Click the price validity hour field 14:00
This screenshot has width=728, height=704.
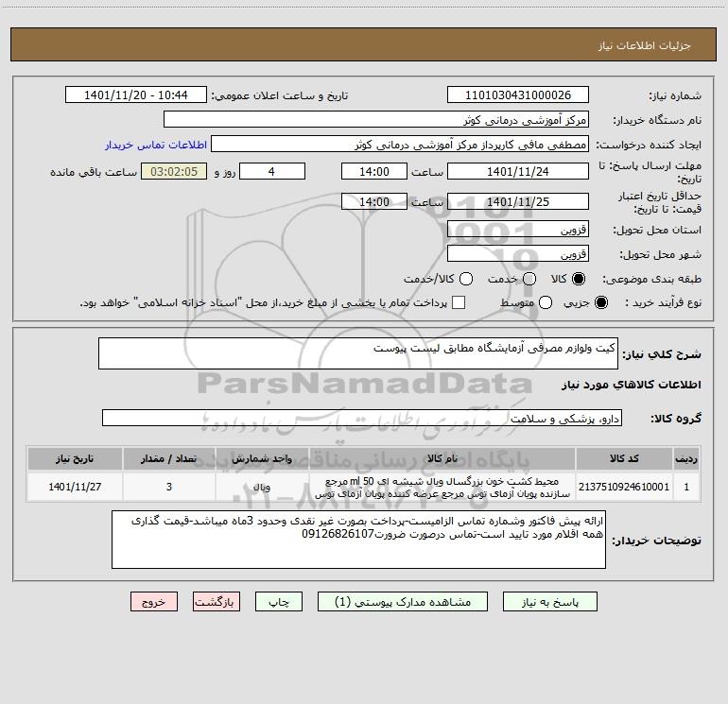click(x=374, y=202)
